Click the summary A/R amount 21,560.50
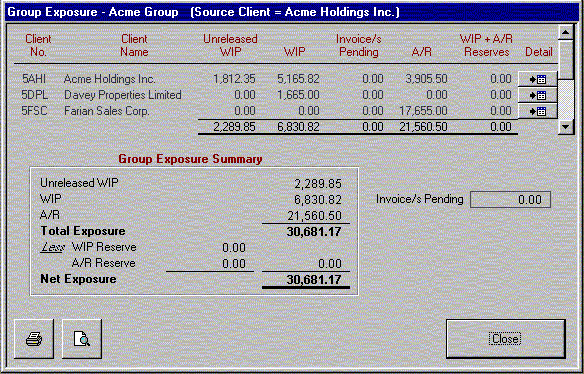The width and height of the screenshot is (584, 374). [x=314, y=216]
